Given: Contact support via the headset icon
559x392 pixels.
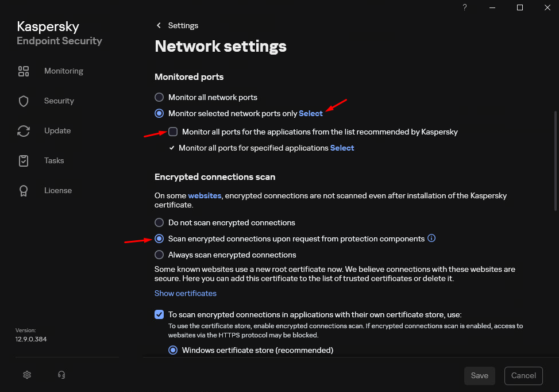Looking at the screenshot, I should [61, 374].
